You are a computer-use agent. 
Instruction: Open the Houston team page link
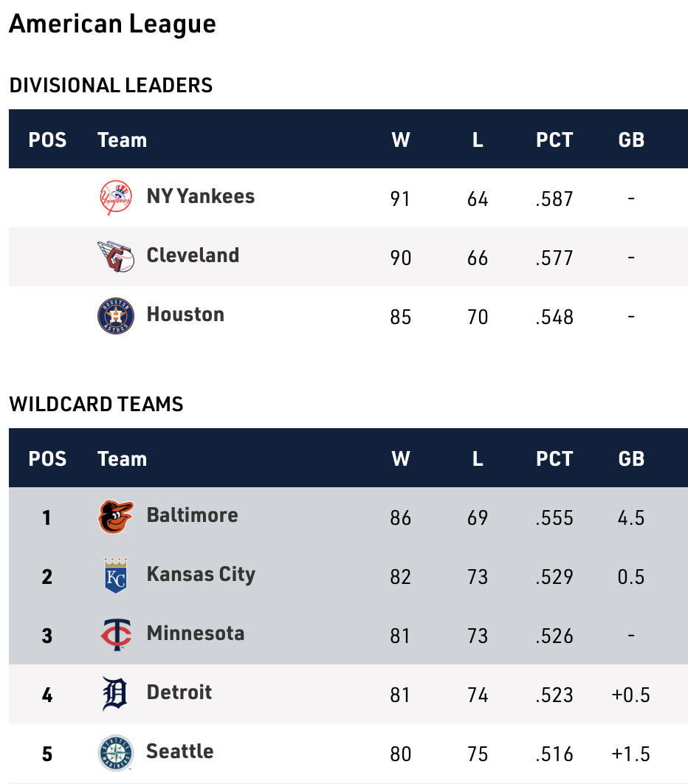(185, 314)
